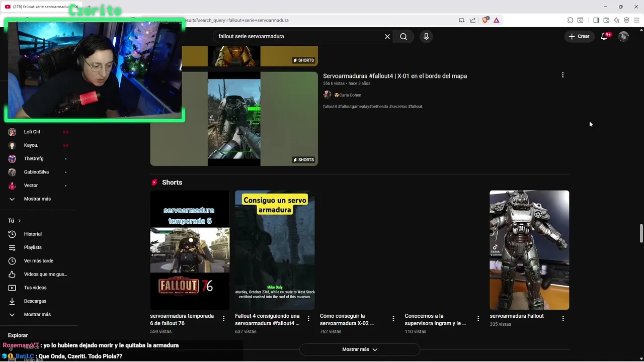644x362 pixels.
Task: Click the Playlists list icon
Action: pos(12,247)
